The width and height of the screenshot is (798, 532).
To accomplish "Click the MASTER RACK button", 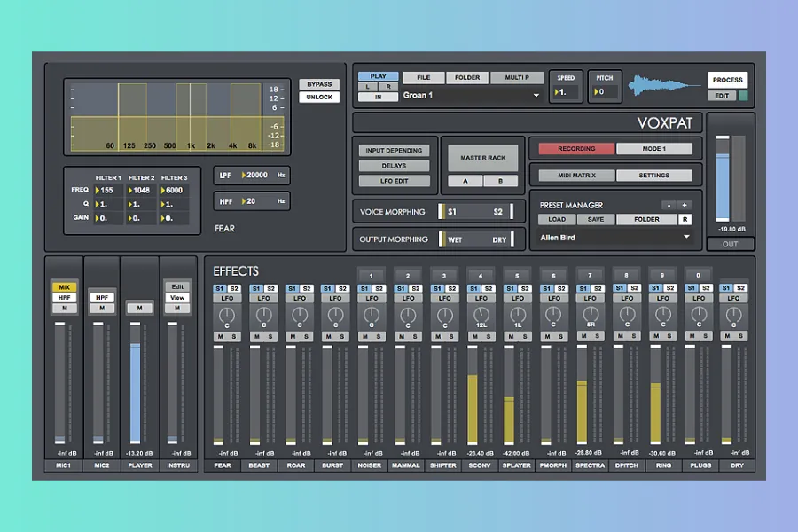I will point(483,158).
